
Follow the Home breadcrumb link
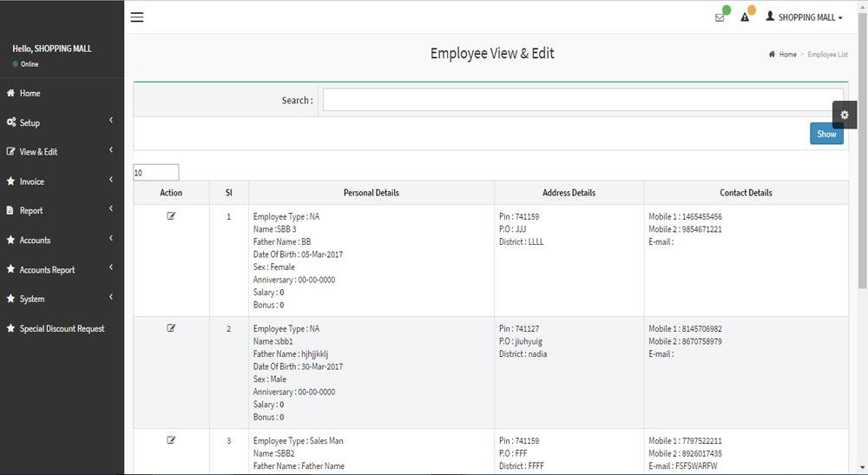788,54
